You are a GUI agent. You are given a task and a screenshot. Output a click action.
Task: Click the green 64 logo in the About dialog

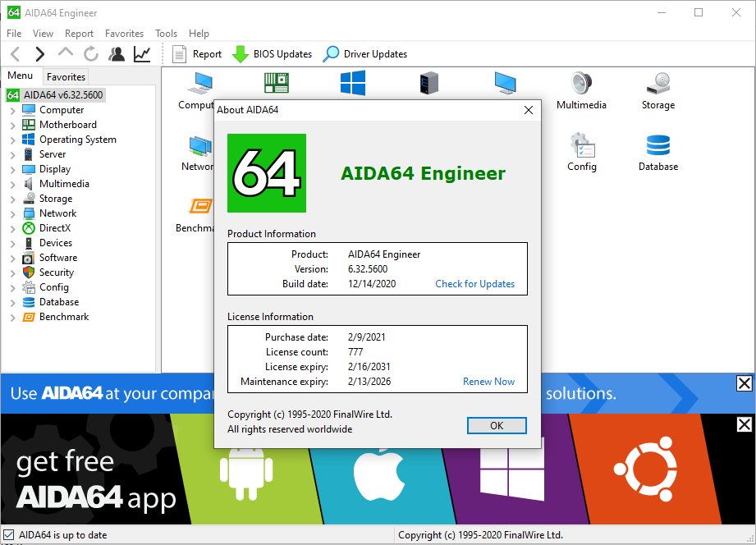click(267, 173)
